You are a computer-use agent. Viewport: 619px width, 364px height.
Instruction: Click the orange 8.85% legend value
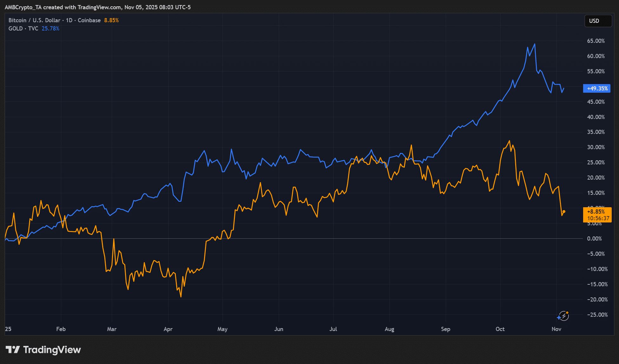pyautogui.click(x=111, y=20)
